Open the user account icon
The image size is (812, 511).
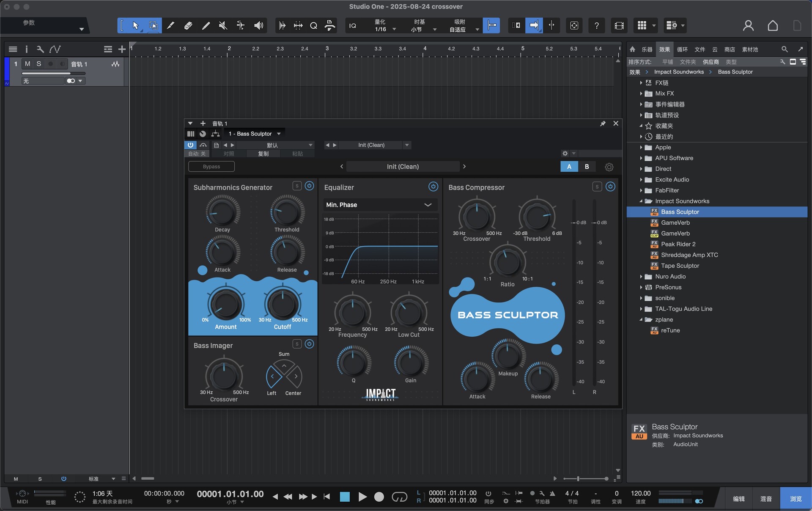[x=748, y=26]
